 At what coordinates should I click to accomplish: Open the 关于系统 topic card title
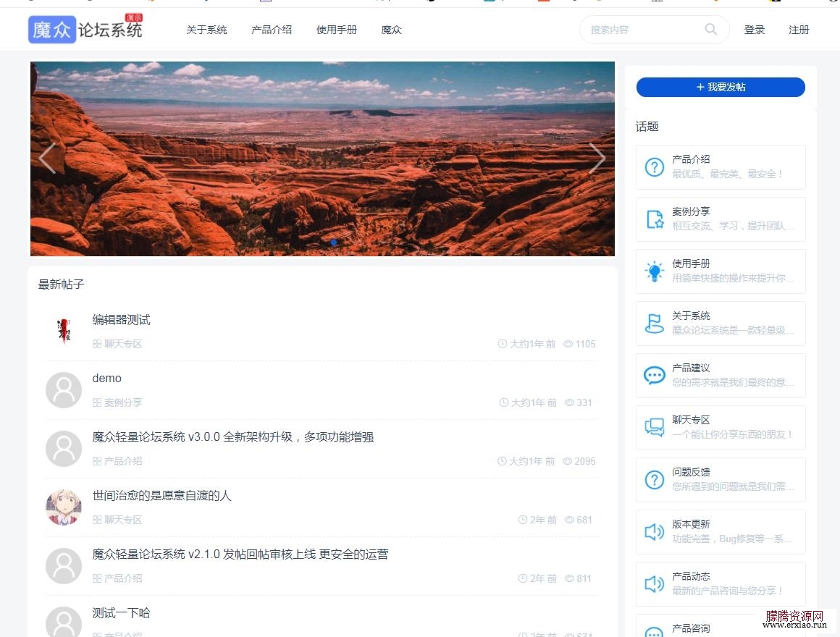691,316
